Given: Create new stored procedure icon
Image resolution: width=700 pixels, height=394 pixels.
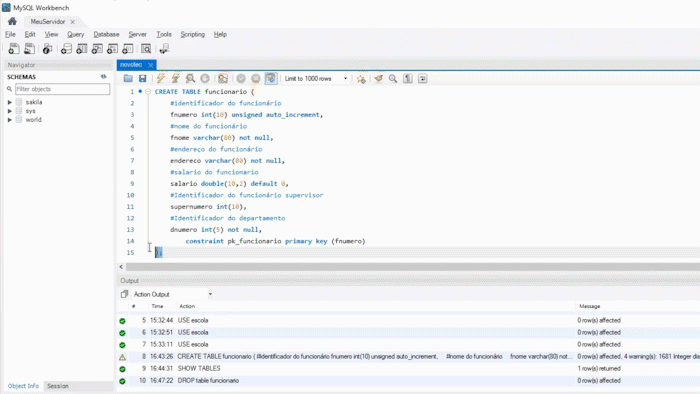Looking at the screenshot, I should [x=112, y=49].
